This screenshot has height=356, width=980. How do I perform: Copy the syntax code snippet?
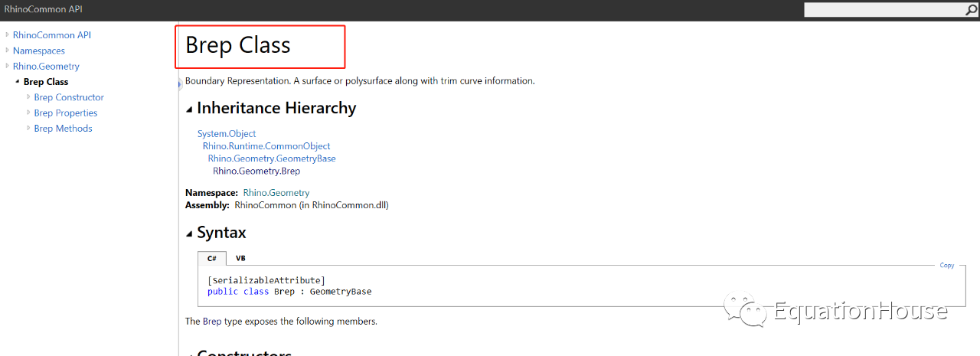pos(947,266)
